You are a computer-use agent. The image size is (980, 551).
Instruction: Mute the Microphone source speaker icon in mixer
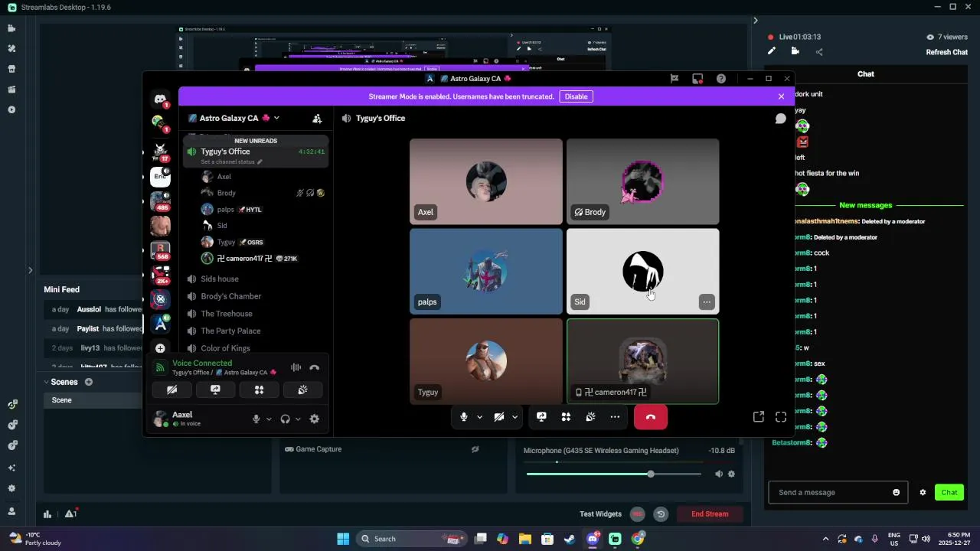[718, 474]
